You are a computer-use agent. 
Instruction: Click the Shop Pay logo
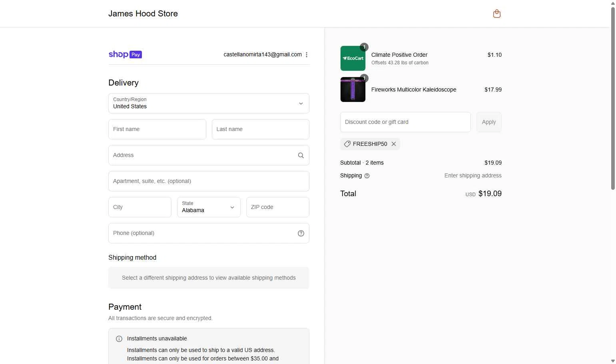[125, 54]
